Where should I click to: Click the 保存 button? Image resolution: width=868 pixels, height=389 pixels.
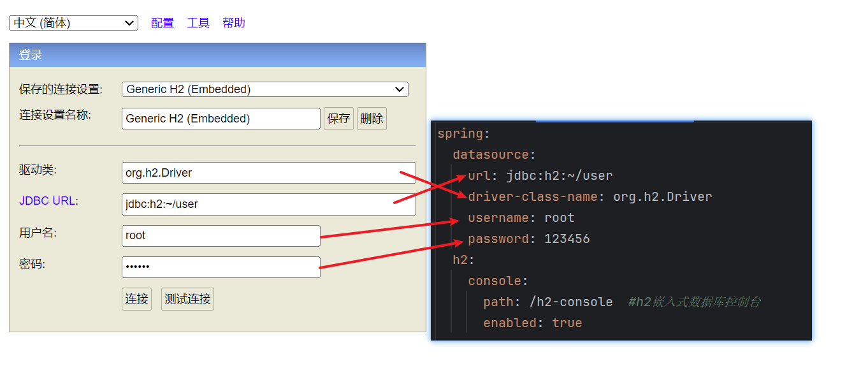(338, 119)
